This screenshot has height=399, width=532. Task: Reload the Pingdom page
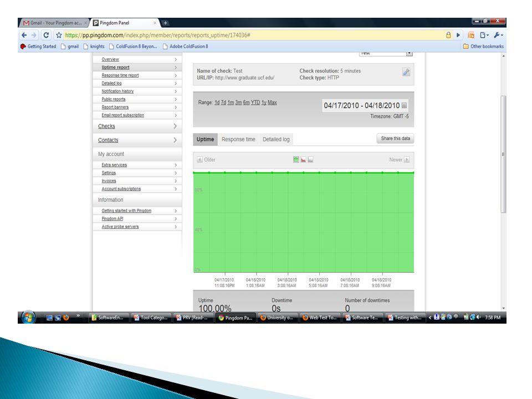pyautogui.click(x=46, y=35)
